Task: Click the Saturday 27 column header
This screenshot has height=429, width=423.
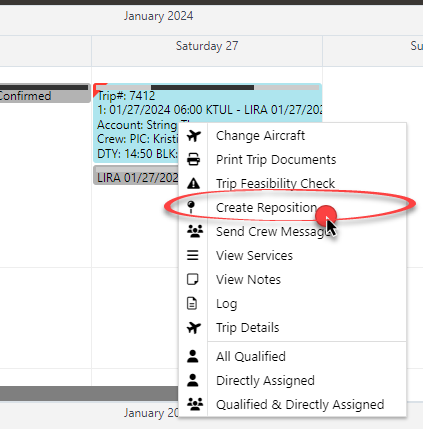Action: (207, 46)
